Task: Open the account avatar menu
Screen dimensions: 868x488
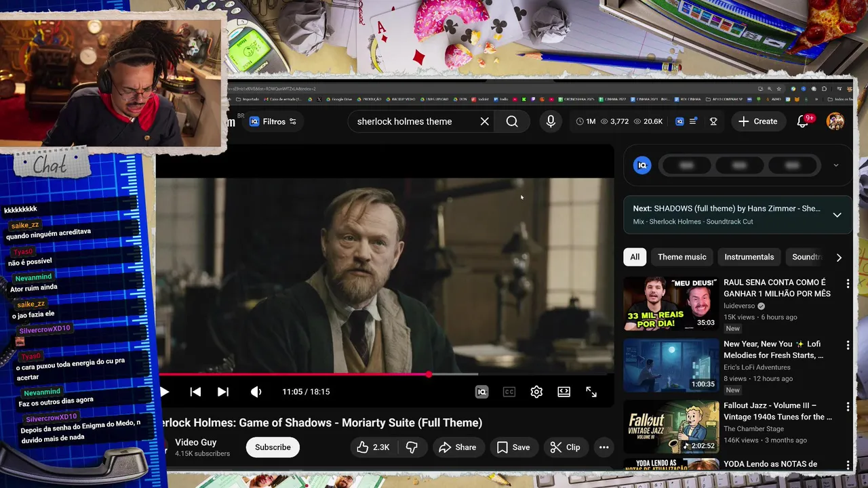Action: tap(835, 121)
